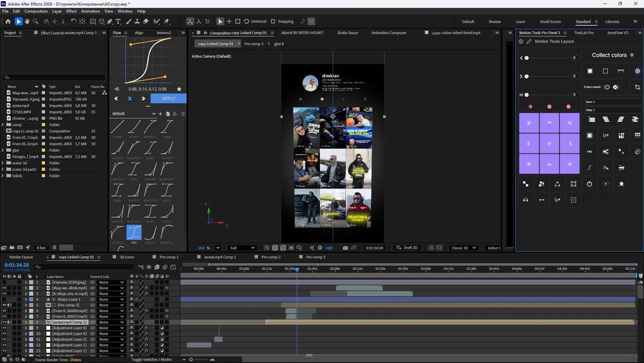Expand layer 1 properties twirl arrow

[x=26, y=282]
